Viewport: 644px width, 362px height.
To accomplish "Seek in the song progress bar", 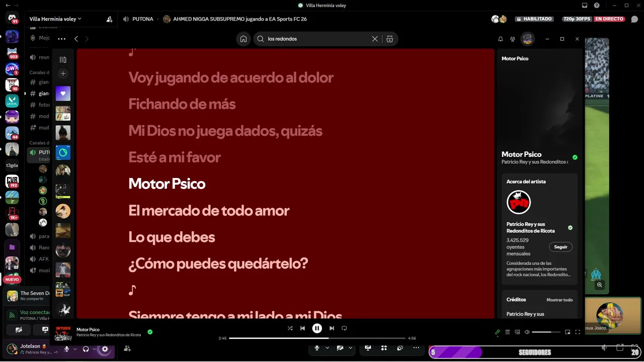I will click(317, 338).
